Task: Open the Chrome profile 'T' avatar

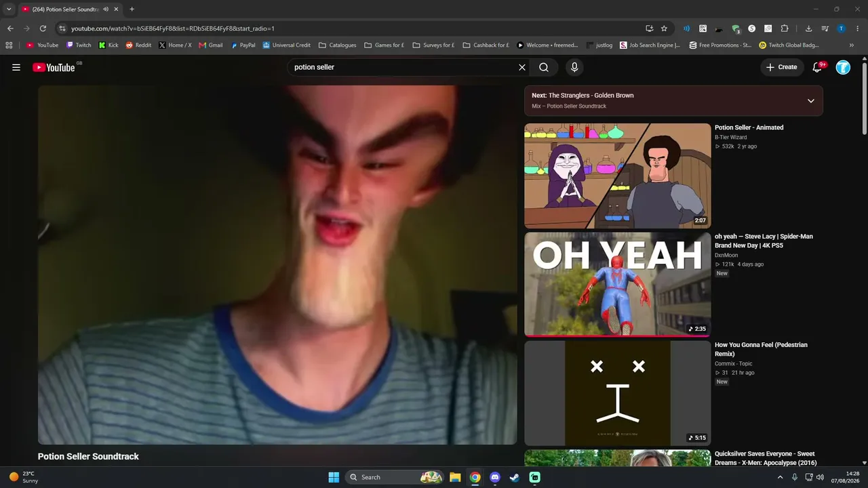Action: click(842, 28)
